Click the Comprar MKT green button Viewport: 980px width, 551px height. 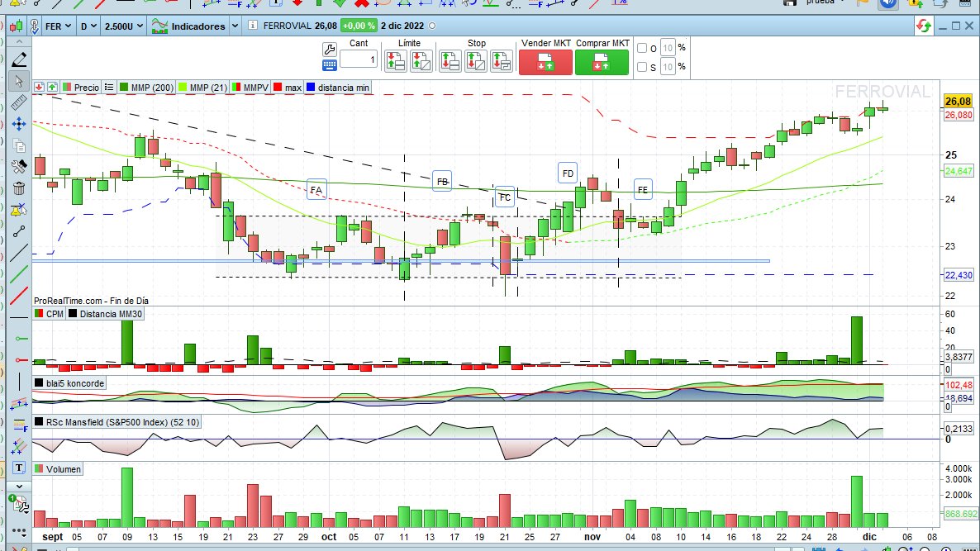point(602,63)
